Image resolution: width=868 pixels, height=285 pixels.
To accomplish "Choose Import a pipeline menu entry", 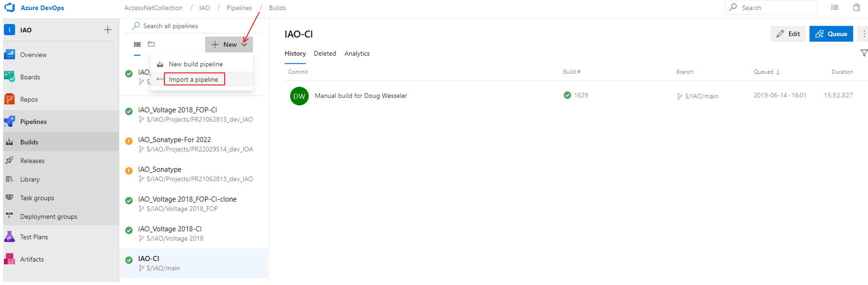I will tap(202, 79).
